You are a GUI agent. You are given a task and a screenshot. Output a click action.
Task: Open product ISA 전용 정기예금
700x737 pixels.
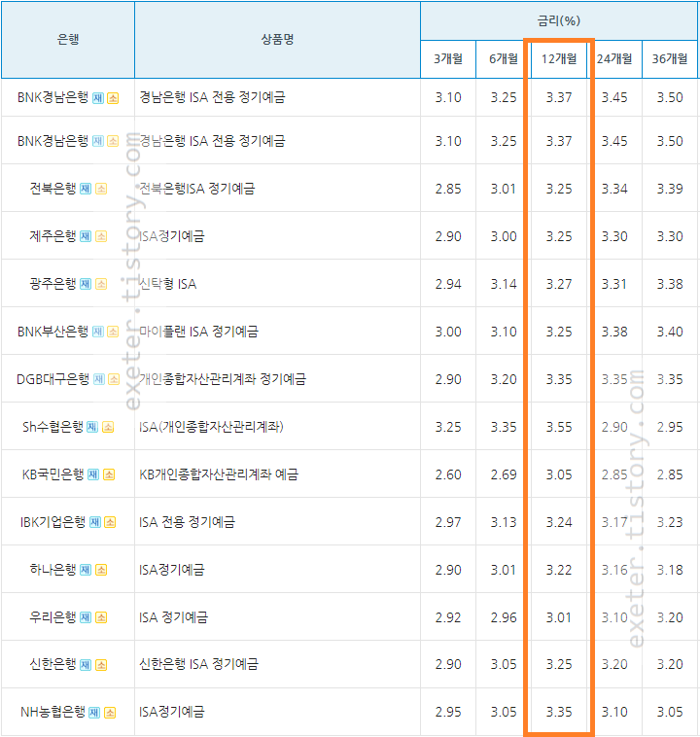(187, 522)
